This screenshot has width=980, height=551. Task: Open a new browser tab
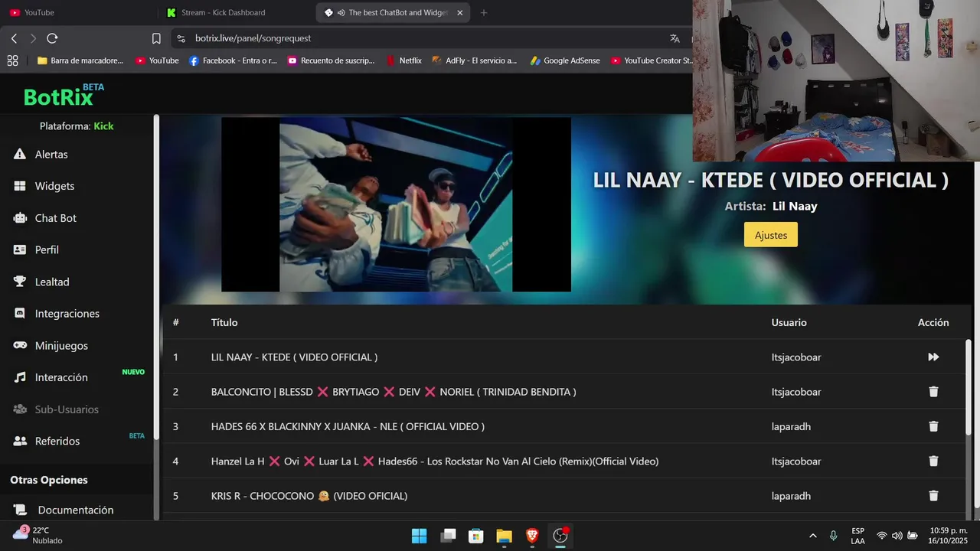click(x=483, y=12)
